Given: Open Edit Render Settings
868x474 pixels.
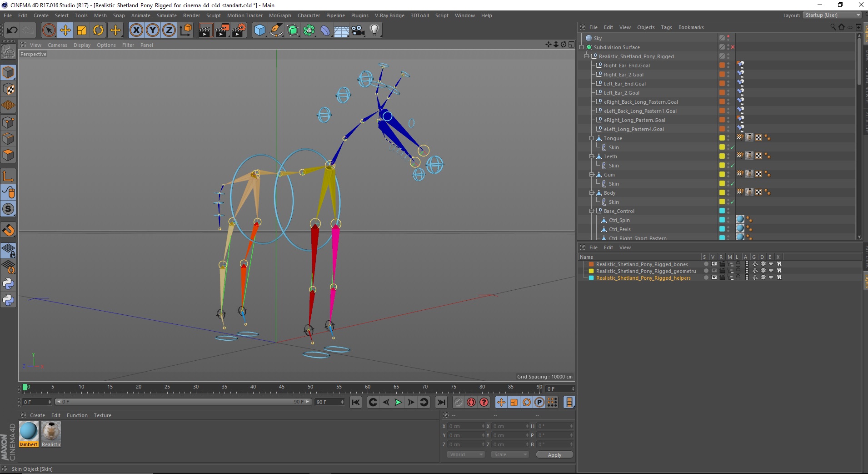Looking at the screenshot, I should click(239, 30).
